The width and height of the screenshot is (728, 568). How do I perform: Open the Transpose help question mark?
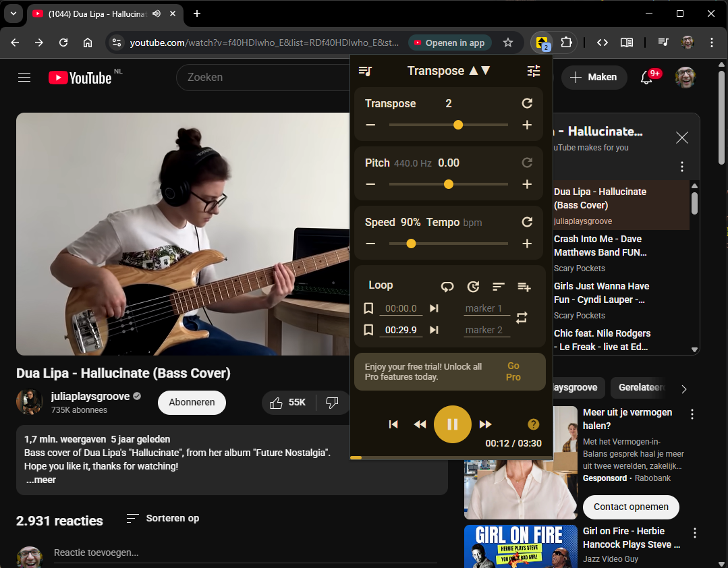click(533, 424)
